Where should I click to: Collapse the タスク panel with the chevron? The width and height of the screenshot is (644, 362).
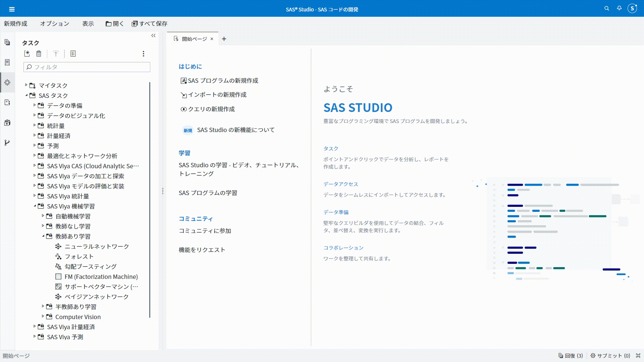(x=154, y=35)
